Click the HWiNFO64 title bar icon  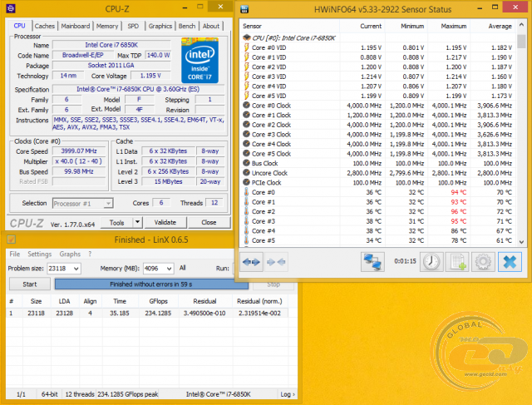(x=244, y=9)
